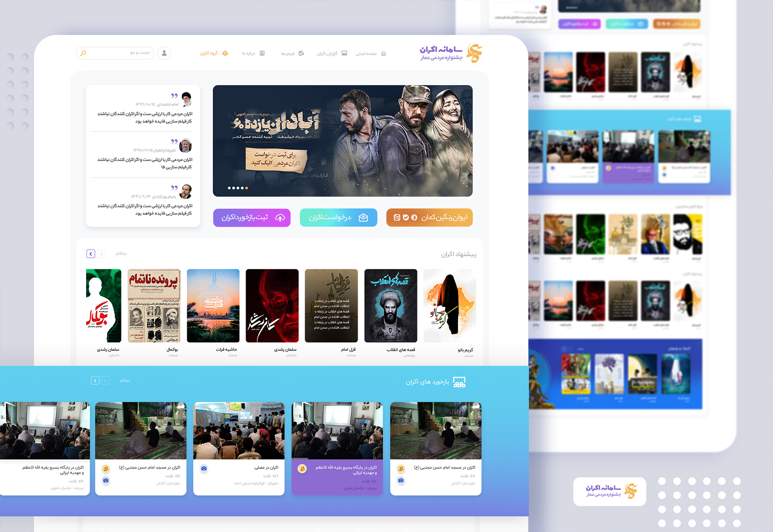Click بیشتر link in suggested screenings
The image size is (773, 532).
[x=121, y=253]
